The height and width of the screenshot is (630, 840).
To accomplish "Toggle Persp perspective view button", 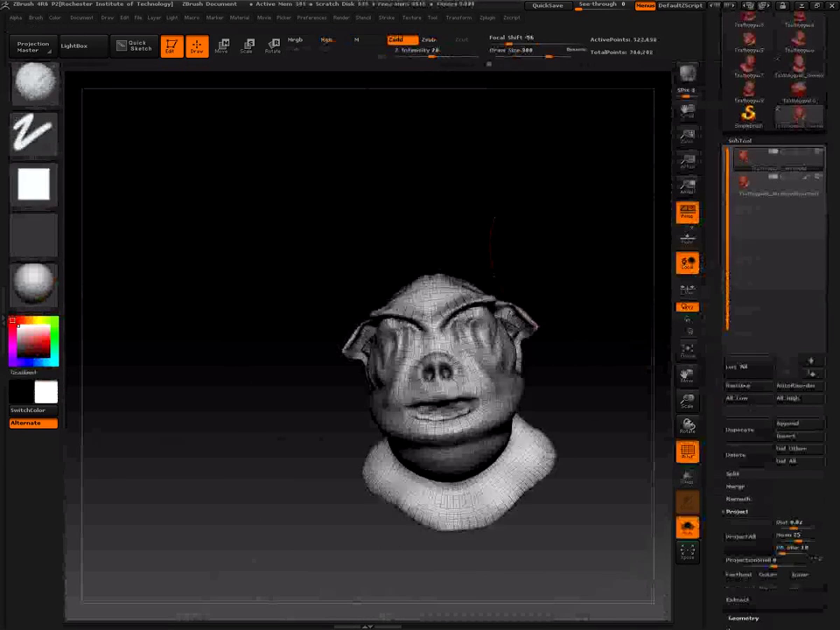I will tap(687, 212).
